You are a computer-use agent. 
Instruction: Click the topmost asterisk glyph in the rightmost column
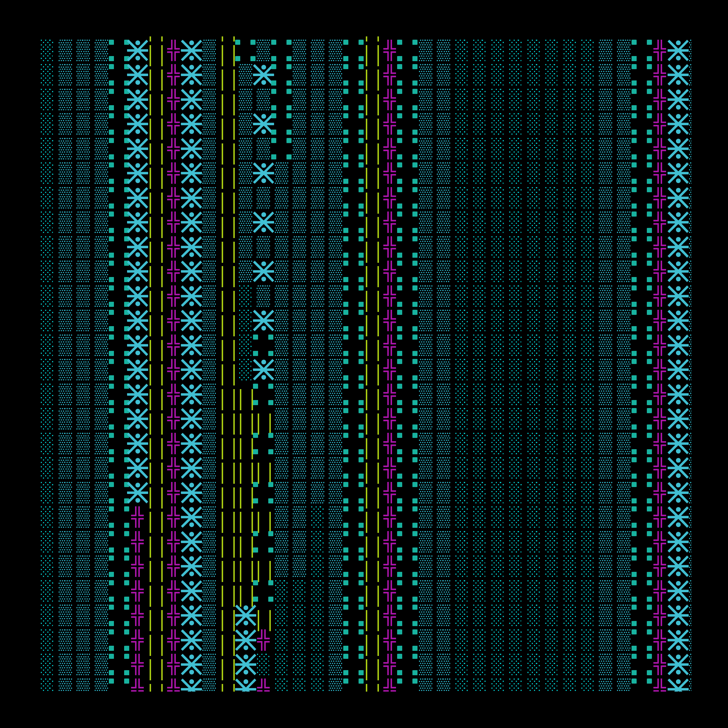pos(678,50)
